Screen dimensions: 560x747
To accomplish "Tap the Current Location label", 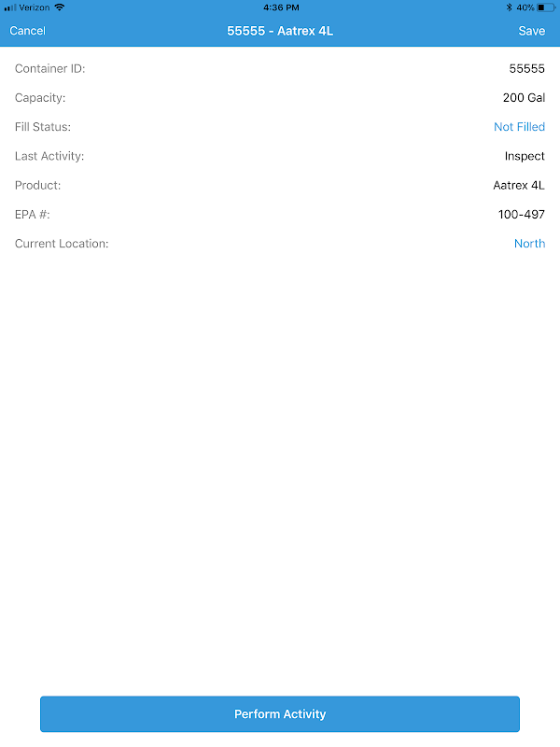I will (x=62, y=244).
